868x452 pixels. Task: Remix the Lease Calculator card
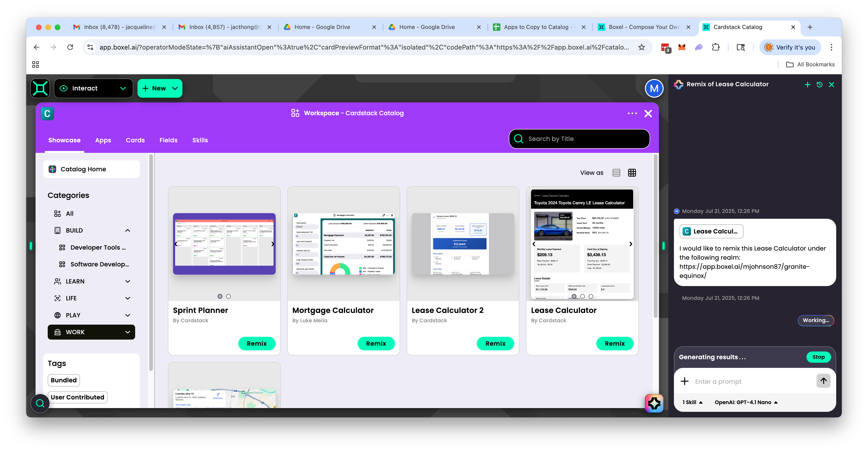tap(615, 344)
